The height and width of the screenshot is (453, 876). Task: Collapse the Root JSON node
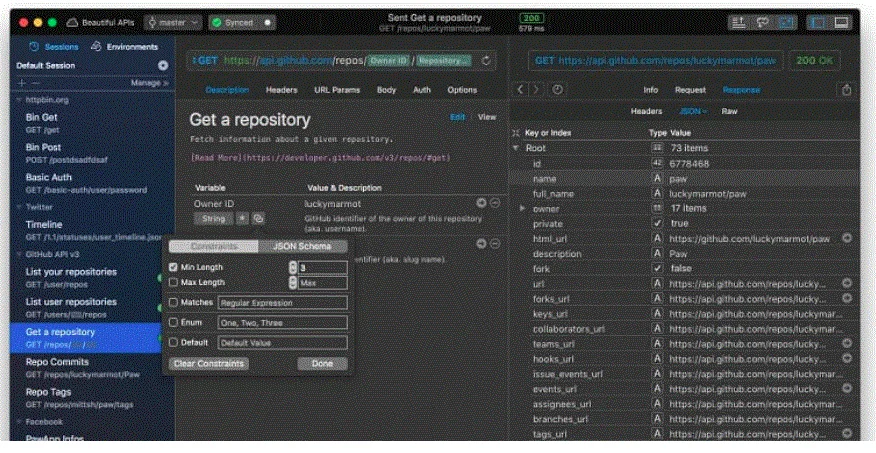[516, 149]
